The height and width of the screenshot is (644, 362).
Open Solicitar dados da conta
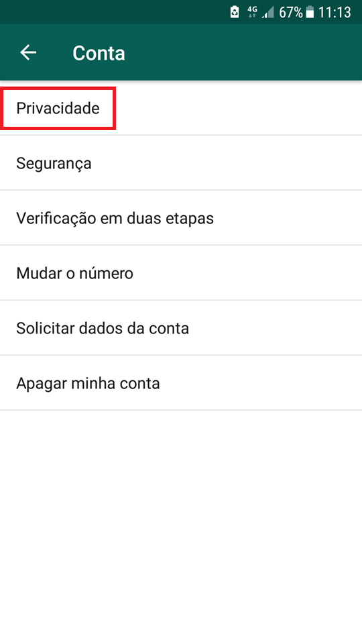pos(181,328)
